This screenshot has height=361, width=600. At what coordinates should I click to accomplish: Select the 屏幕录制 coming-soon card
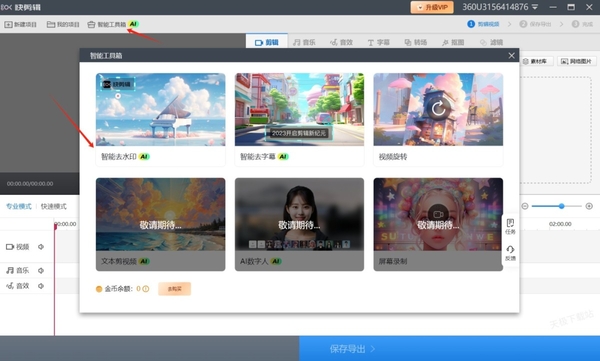pyautogui.click(x=438, y=224)
